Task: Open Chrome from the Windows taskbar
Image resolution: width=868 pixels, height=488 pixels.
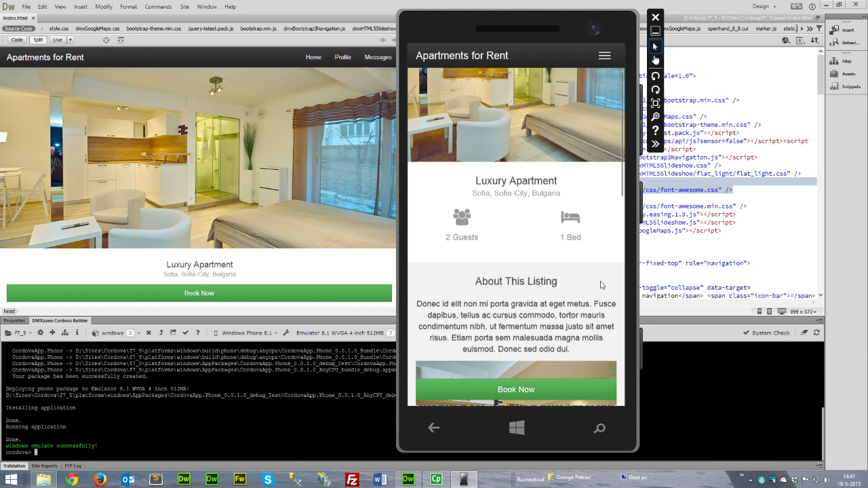Action: tap(72, 479)
